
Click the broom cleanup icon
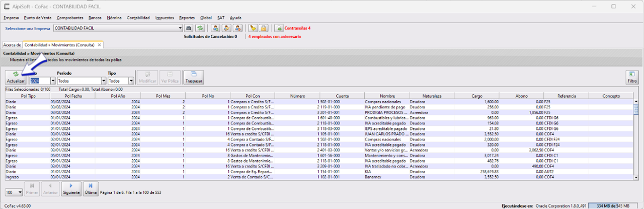[253, 28]
